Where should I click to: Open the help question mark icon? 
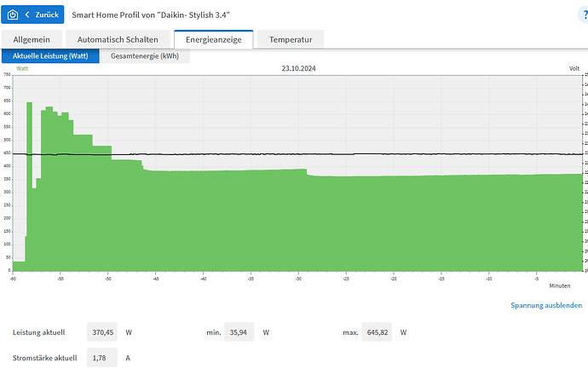coord(585,14)
